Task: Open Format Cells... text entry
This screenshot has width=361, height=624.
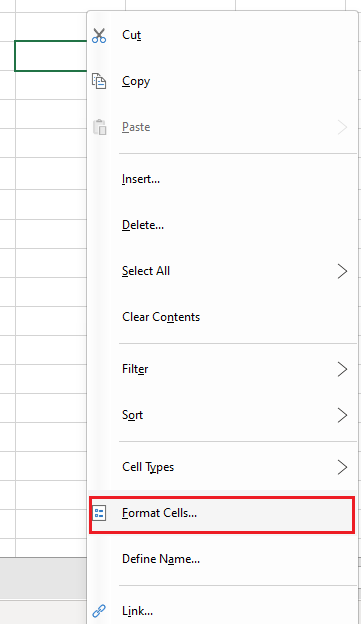Action: click(x=159, y=513)
